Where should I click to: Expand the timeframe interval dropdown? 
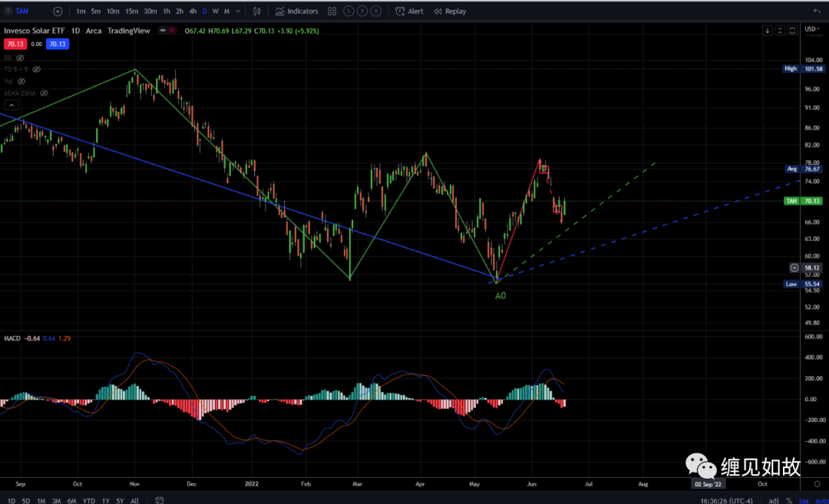click(238, 11)
